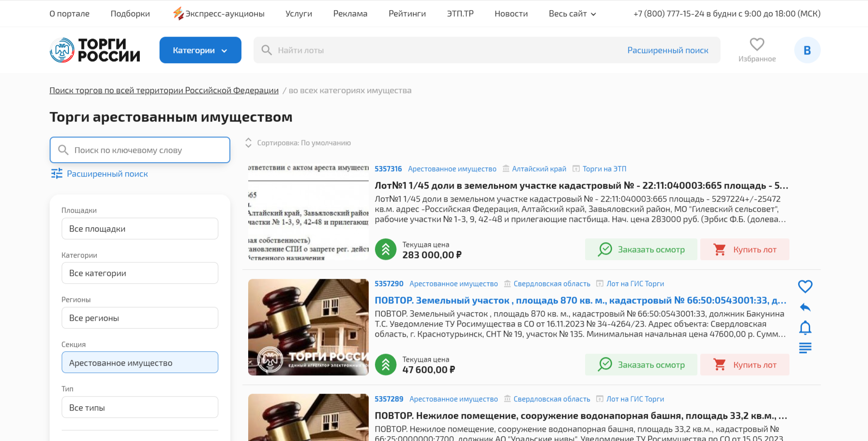
Task: Change sorting via Сортировка: По умолчанию
Action: tap(298, 143)
